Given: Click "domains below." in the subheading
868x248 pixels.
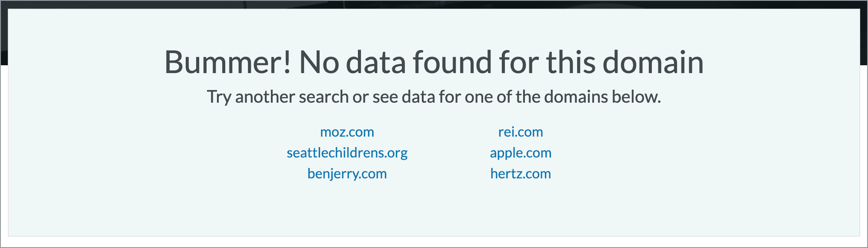Looking at the screenshot, I should click(602, 97).
